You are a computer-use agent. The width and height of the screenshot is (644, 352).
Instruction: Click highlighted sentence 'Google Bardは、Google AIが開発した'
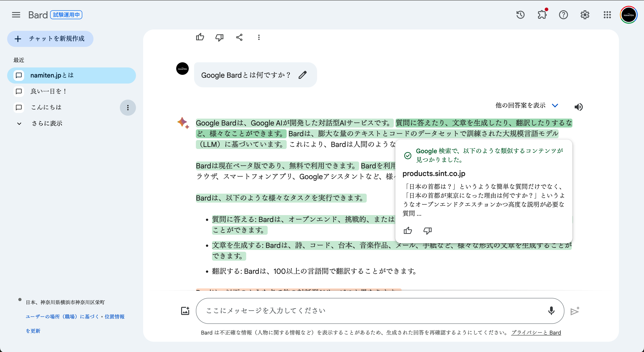294,123
